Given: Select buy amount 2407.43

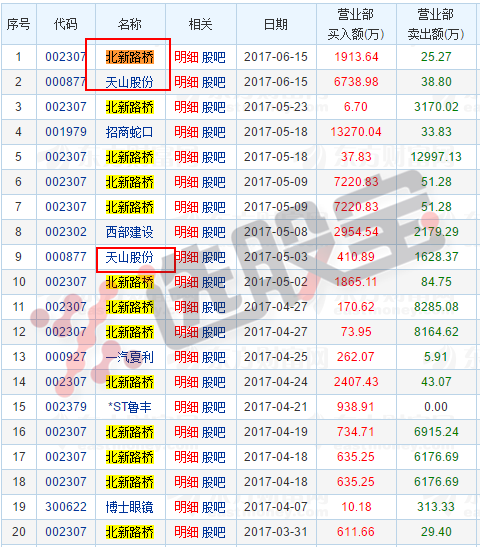Looking at the screenshot, I should pos(356,382).
